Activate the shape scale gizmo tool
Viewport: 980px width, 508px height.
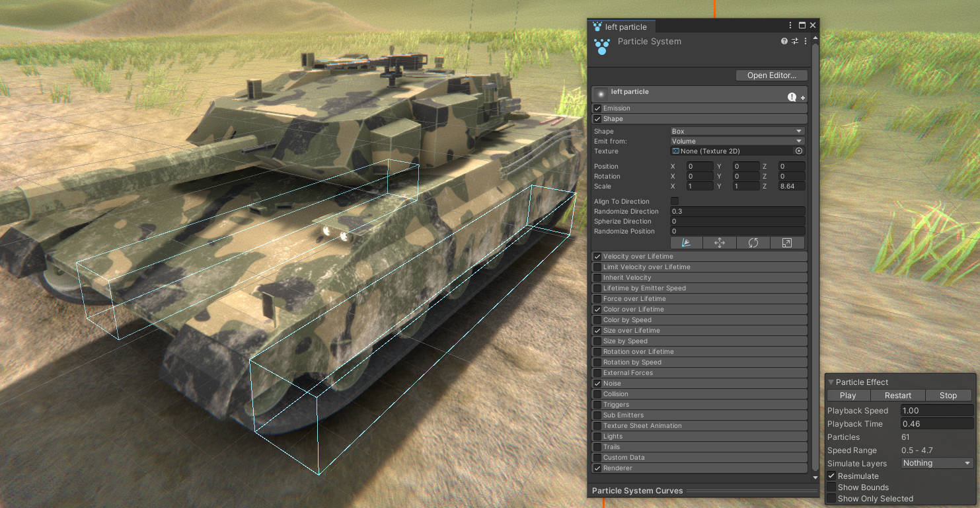tap(787, 243)
